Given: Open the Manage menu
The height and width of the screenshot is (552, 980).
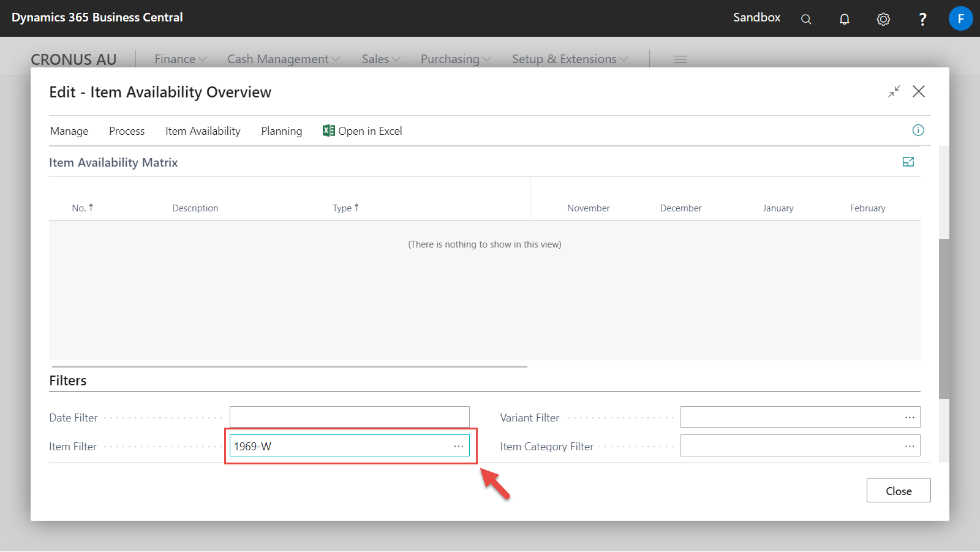Looking at the screenshot, I should (x=69, y=131).
